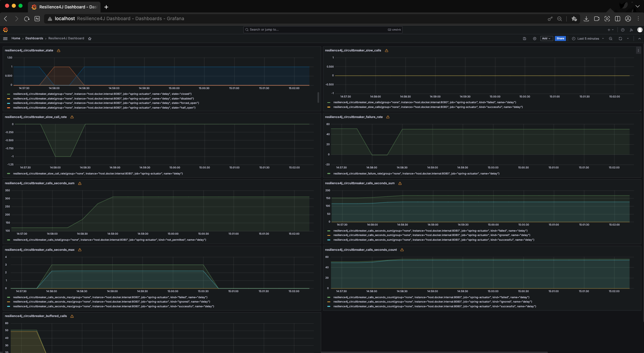Screen dimensions: 644x353
Task: Toggle state="half_open" series in legend
Action: coord(104,108)
